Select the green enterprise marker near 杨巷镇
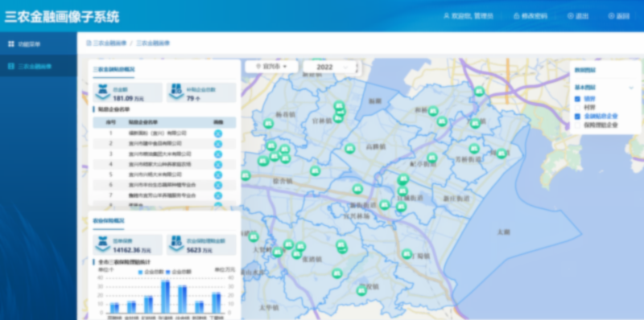 269,124
